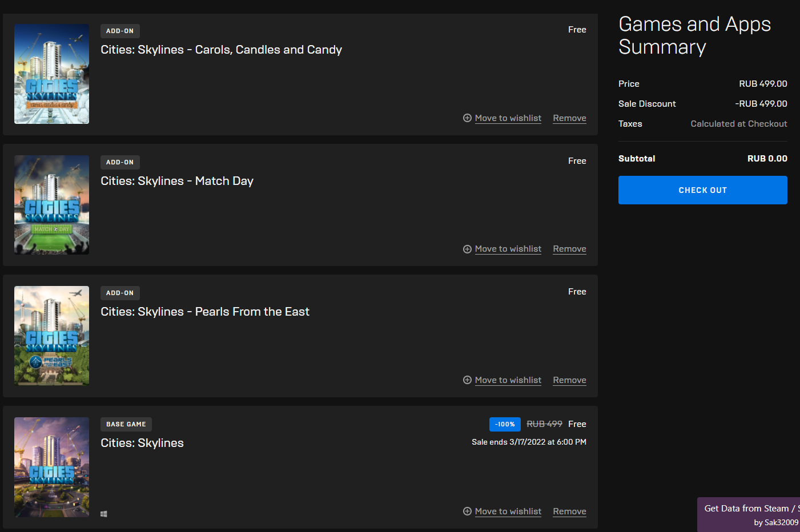Move Match Day to wishlist
This screenshot has height=532, width=800.
click(x=508, y=249)
